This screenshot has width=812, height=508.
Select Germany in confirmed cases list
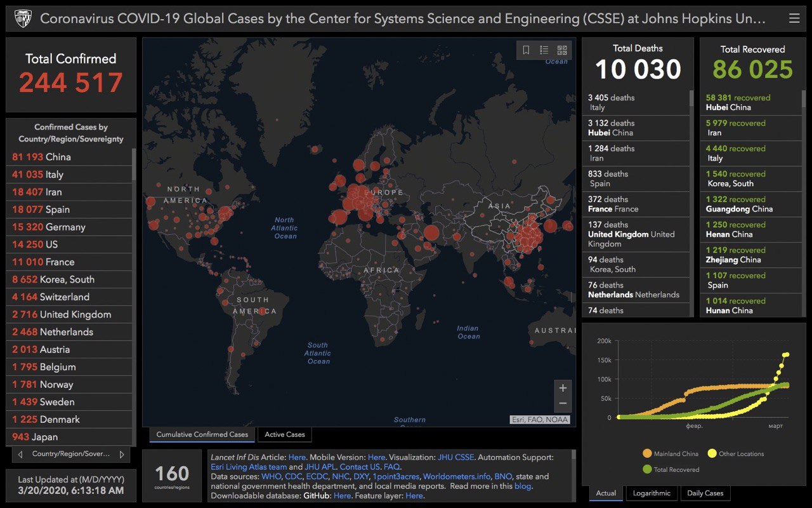[70, 227]
